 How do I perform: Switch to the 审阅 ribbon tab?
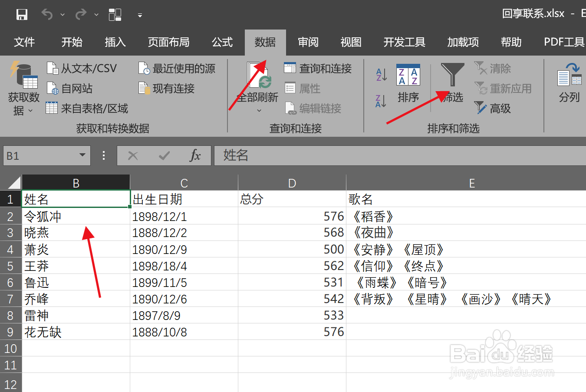coord(308,42)
